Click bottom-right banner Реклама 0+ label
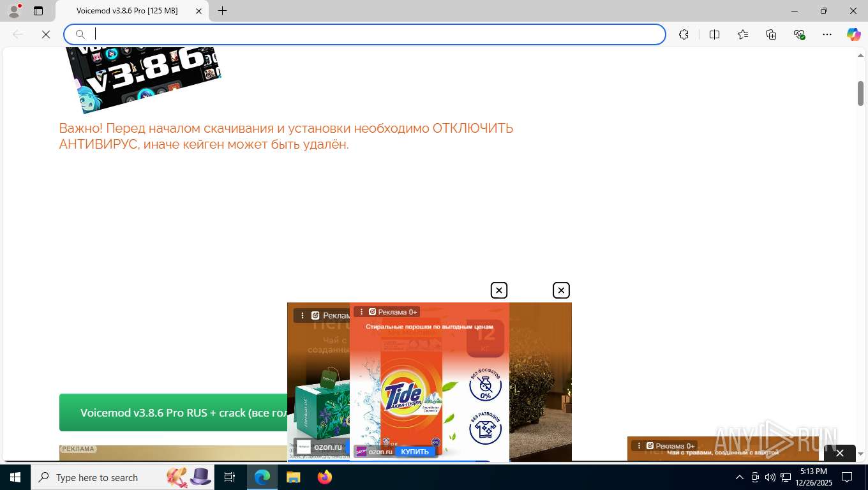868x490 pixels. (x=675, y=446)
